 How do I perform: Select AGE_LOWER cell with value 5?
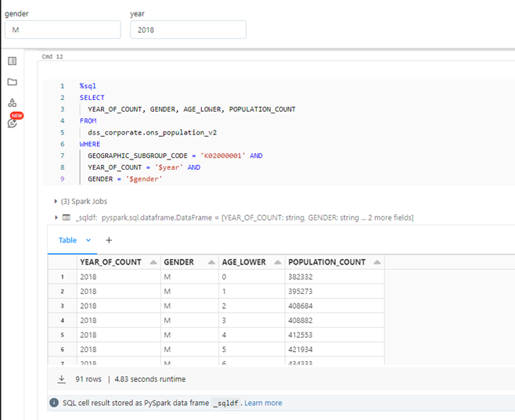click(x=252, y=350)
